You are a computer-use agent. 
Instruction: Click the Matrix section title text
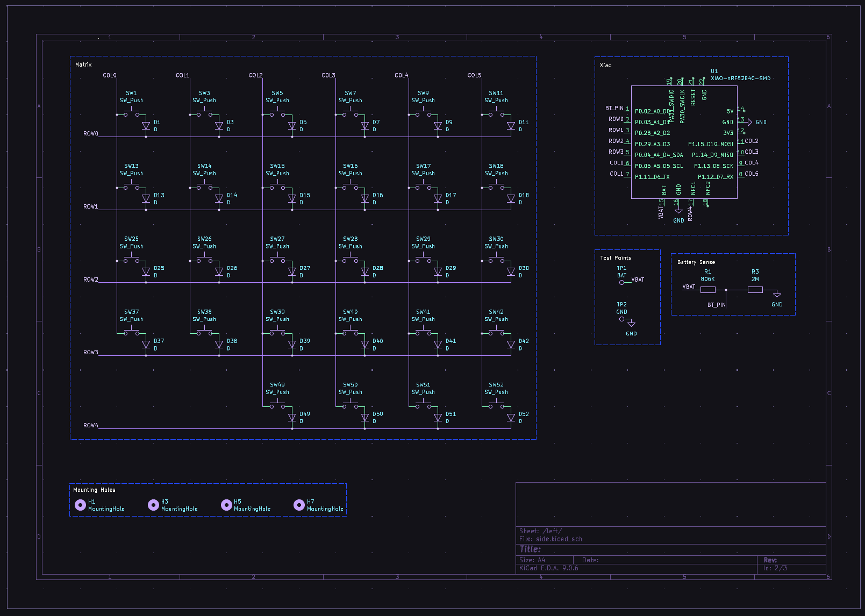click(x=83, y=65)
